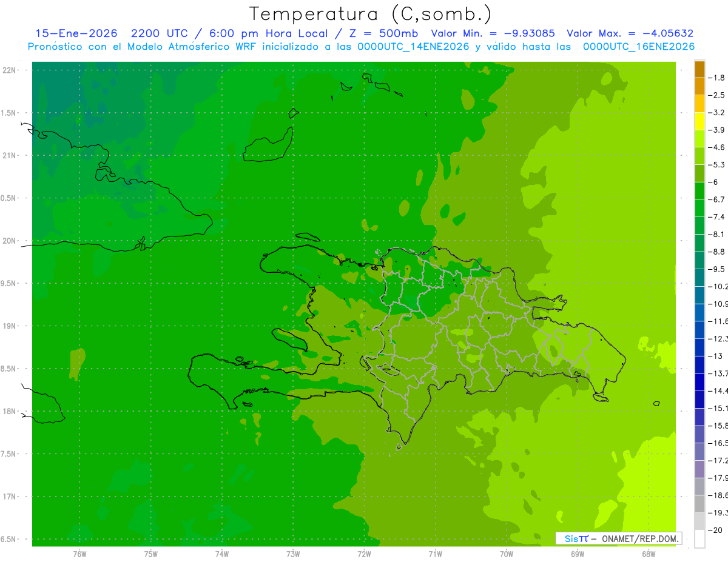728x562 pixels.
Task: Pick the teal swatch between -9.5 and -10.2
Action: [x=699, y=278]
